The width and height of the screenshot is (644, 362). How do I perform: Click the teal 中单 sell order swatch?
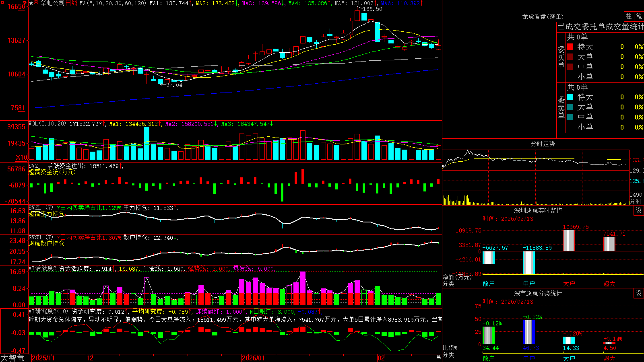(570, 117)
